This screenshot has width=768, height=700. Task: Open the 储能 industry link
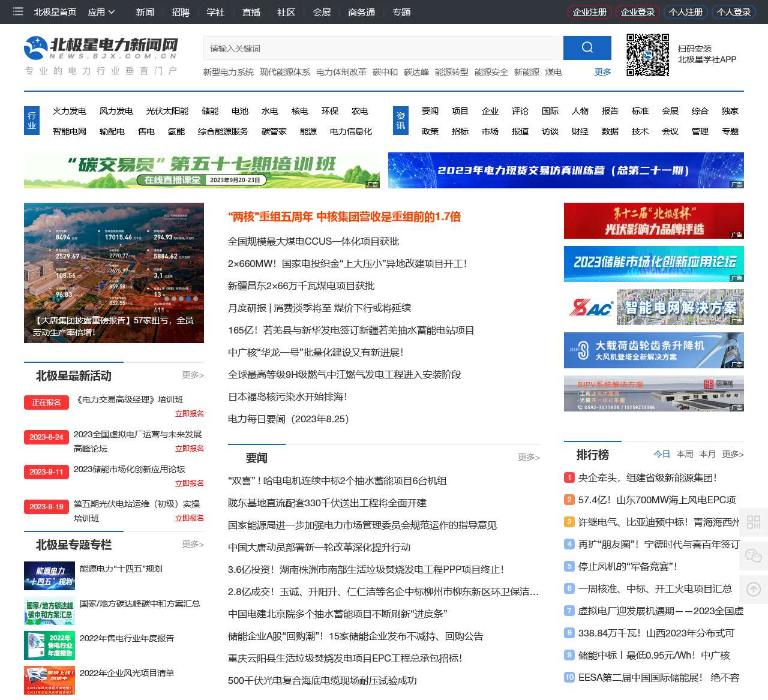coord(210,111)
